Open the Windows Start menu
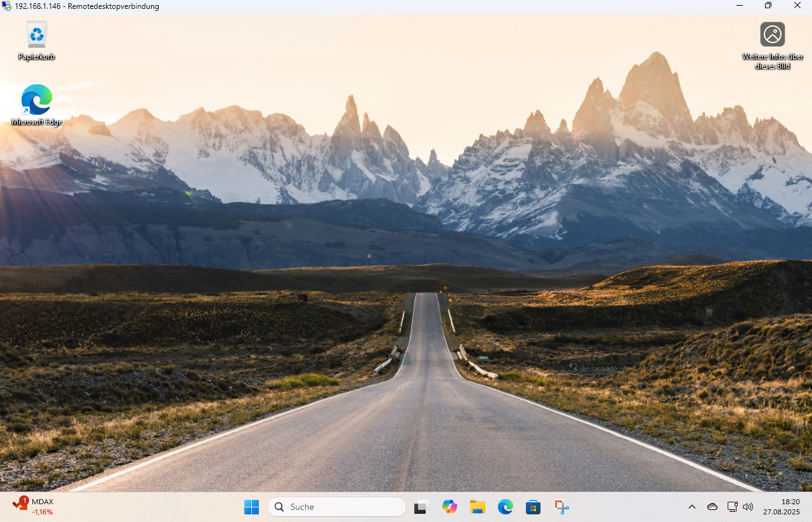The height and width of the screenshot is (522, 812). click(x=252, y=507)
